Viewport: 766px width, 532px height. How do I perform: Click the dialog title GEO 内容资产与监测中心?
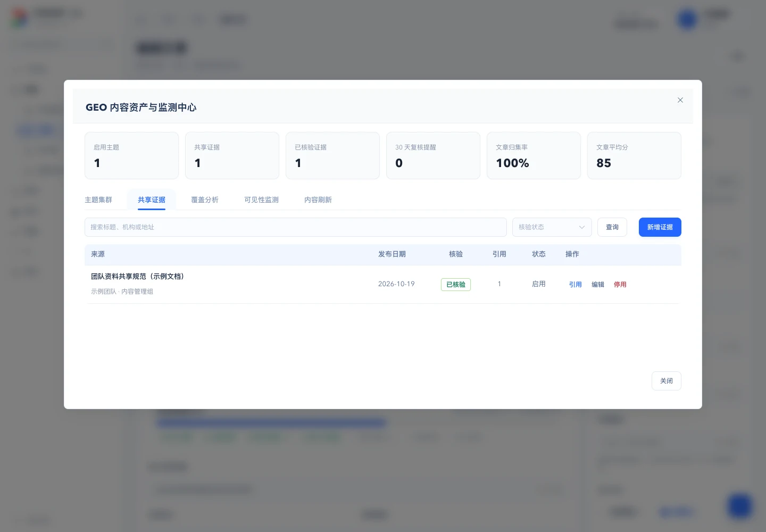(141, 107)
